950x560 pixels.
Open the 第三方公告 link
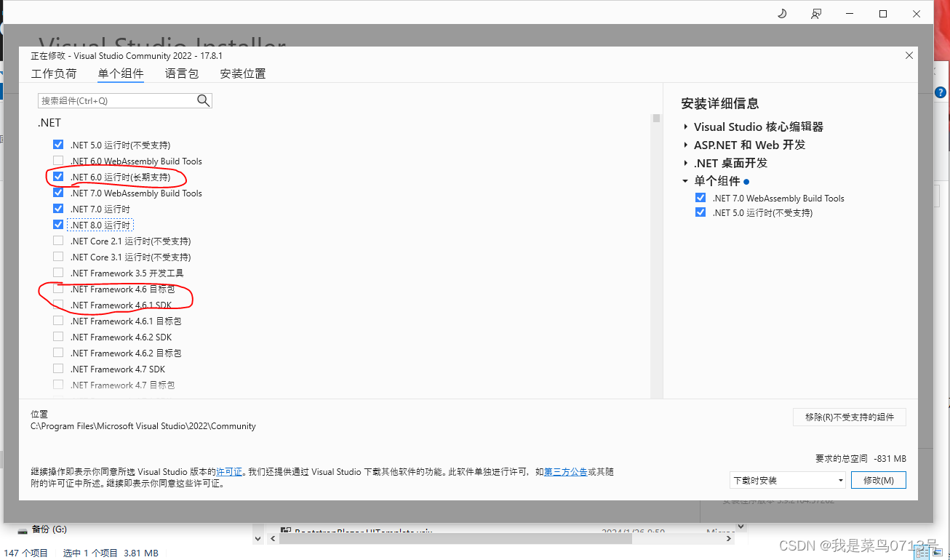566,472
